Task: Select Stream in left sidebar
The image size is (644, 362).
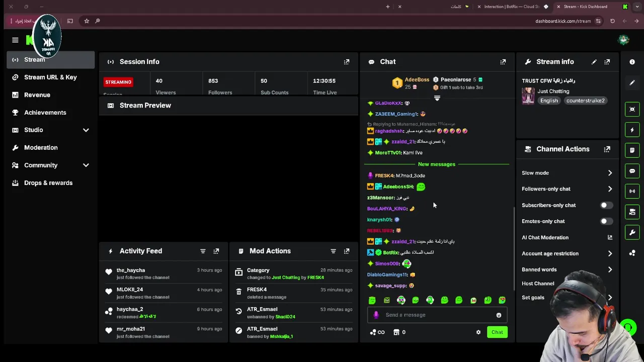Action: coord(51,60)
